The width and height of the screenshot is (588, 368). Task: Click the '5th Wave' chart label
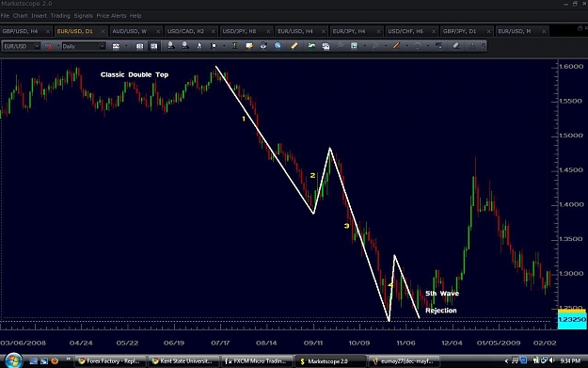[x=442, y=294]
